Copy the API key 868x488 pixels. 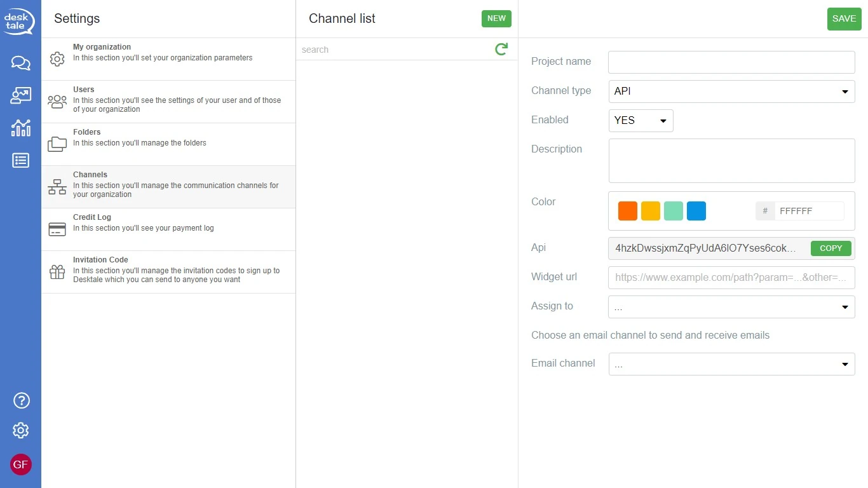coord(831,248)
